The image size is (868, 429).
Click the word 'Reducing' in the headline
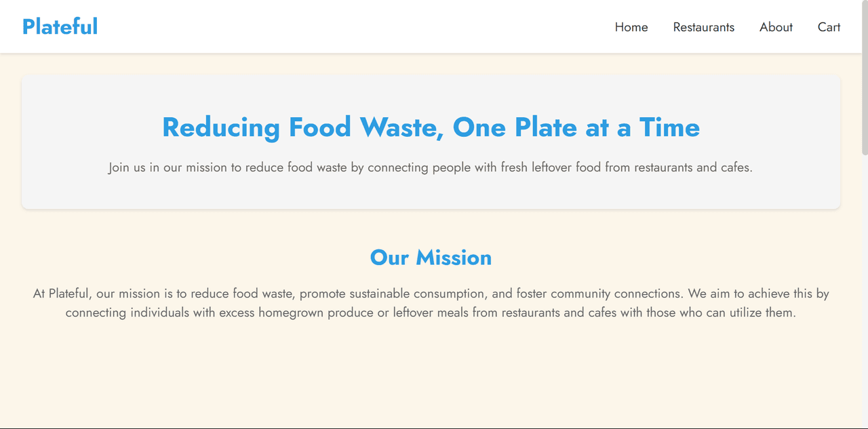tap(221, 127)
